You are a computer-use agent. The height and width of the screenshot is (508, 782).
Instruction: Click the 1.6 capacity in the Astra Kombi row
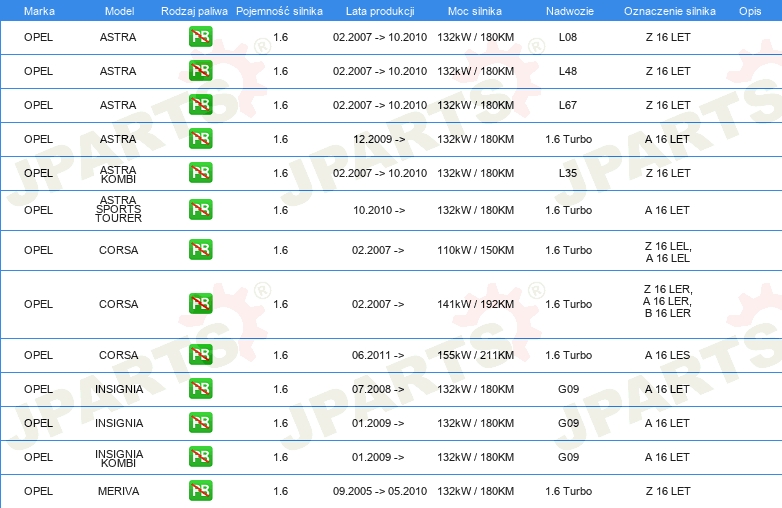(x=280, y=173)
